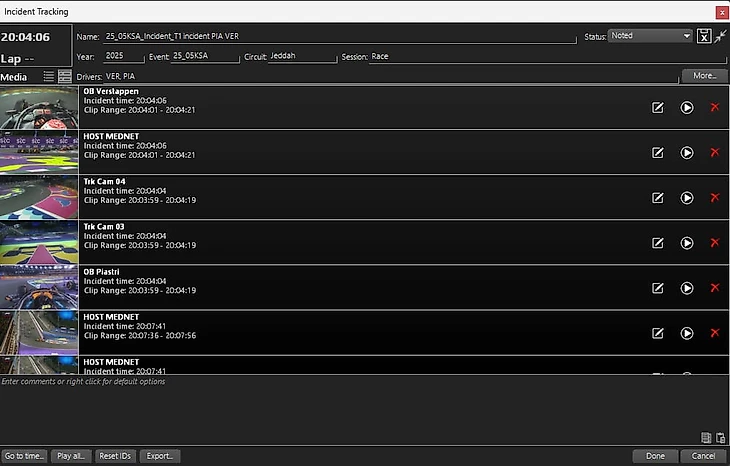Viewport: 730px width, 466px height.
Task: Edit the HOST MEDNET clip ranged 20:07:36 - 20:07:56
Action: pyautogui.click(x=657, y=333)
